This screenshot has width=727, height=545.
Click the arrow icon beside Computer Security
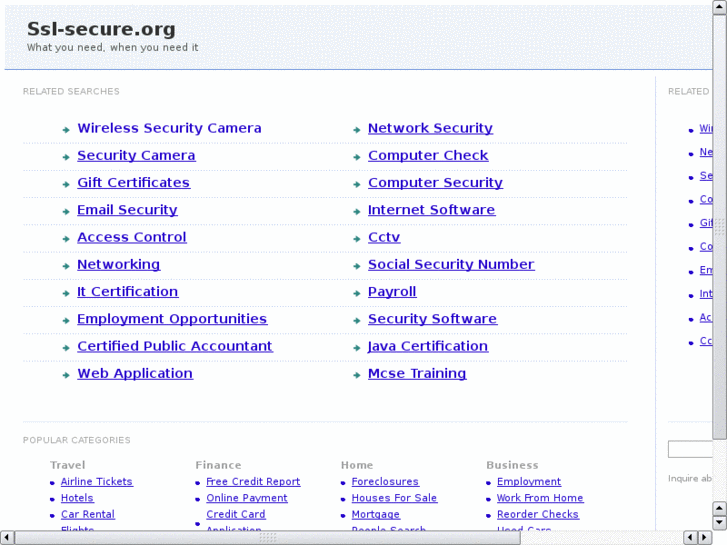[x=357, y=185]
